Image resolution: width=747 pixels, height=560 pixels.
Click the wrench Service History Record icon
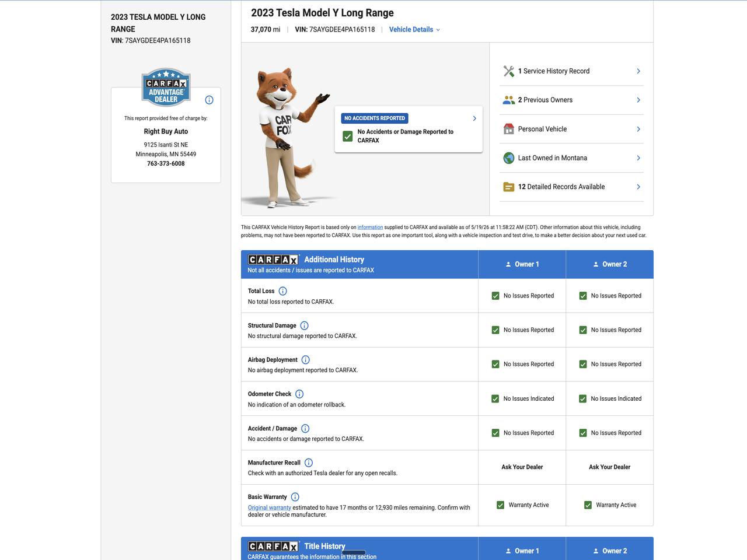pyautogui.click(x=509, y=71)
